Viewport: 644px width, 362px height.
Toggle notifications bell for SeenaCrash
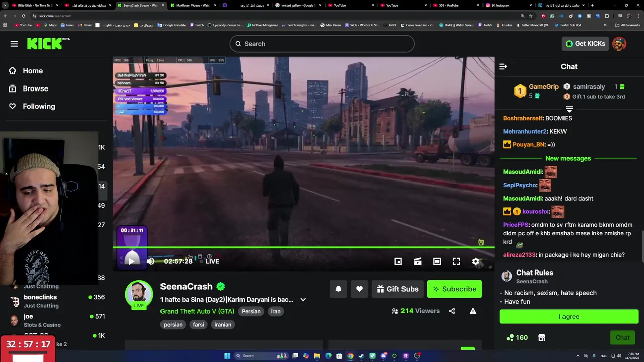338,289
